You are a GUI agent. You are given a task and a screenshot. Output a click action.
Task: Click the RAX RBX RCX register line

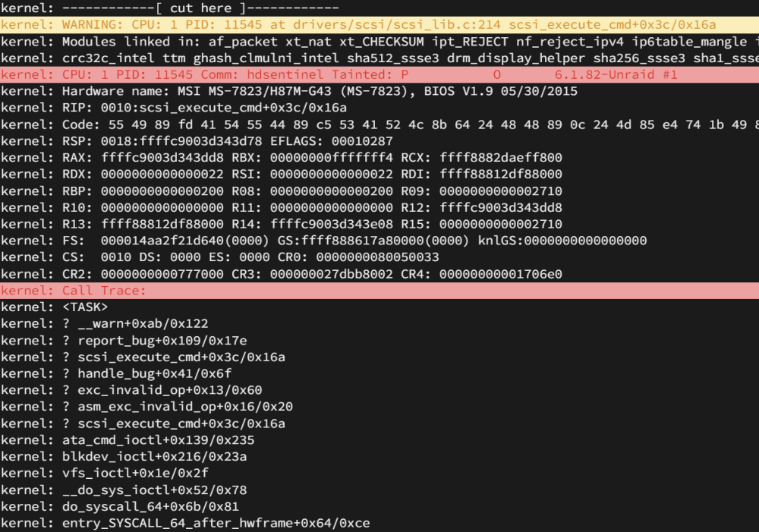coord(379,157)
